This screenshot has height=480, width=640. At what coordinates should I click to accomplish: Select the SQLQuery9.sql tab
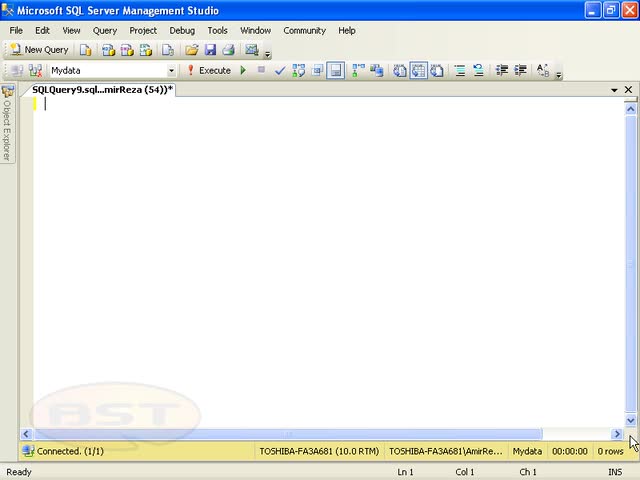tap(102, 90)
